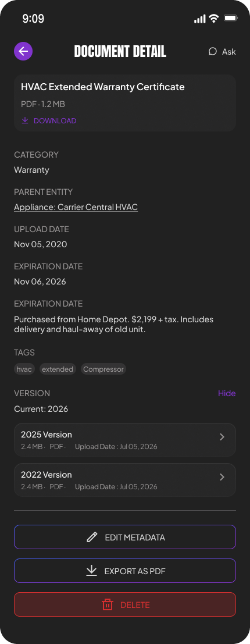Tap the battery indicator icon
This screenshot has height=644, width=250.
point(231,18)
